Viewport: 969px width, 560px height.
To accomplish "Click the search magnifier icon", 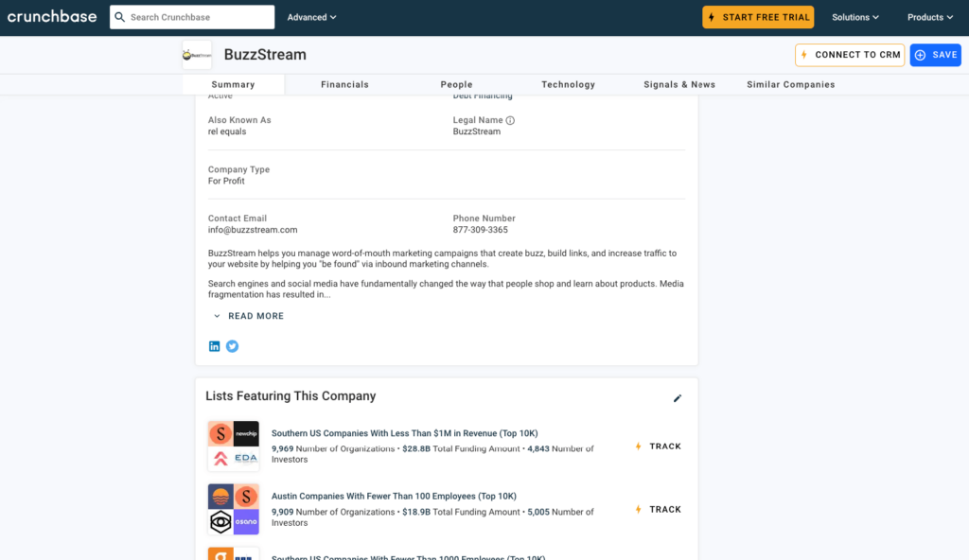I will (119, 16).
